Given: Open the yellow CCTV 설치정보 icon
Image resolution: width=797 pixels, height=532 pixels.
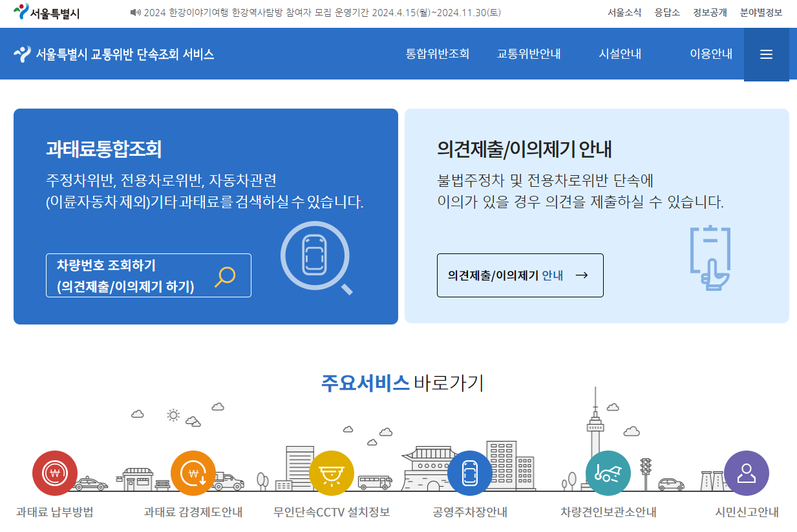Looking at the screenshot, I should (332, 473).
